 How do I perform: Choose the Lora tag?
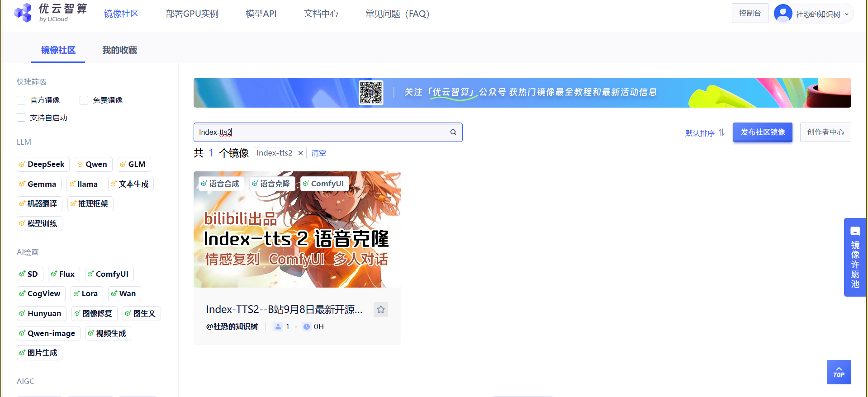pos(87,293)
